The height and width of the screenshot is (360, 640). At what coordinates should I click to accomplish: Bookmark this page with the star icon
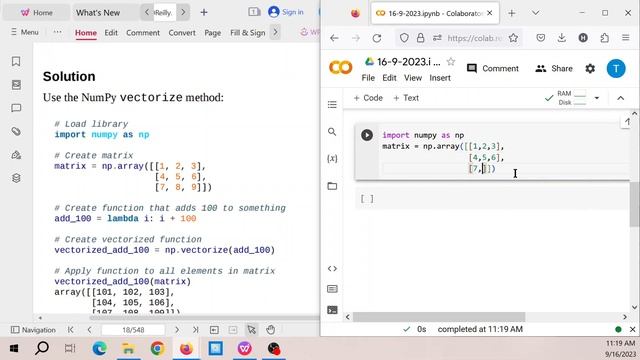[513, 38]
